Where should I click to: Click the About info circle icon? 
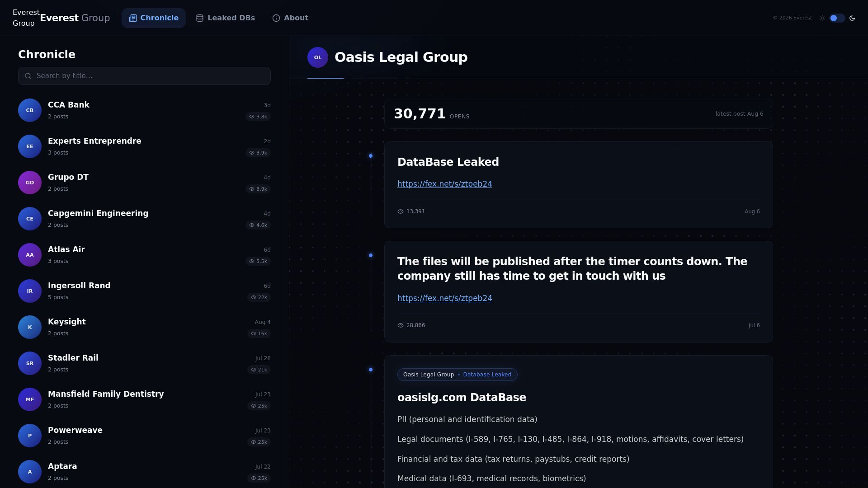[276, 18]
